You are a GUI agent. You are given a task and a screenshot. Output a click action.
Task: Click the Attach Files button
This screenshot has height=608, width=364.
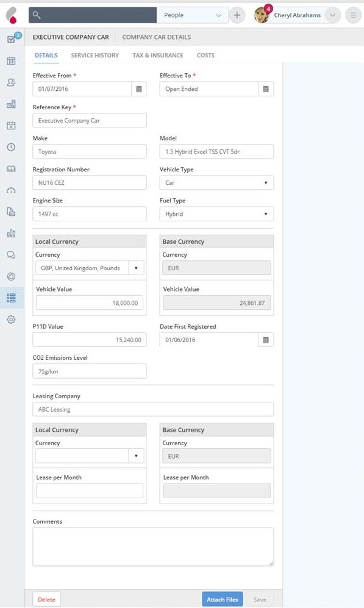tap(223, 599)
